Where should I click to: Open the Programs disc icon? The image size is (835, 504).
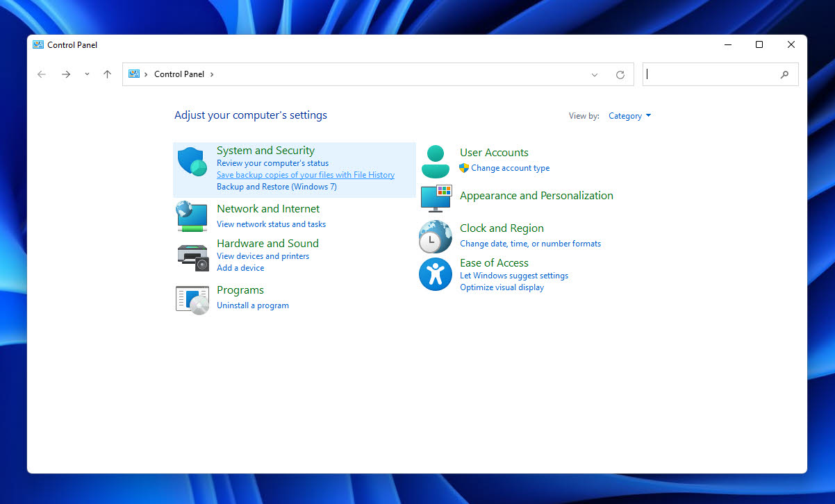click(192, 299)
